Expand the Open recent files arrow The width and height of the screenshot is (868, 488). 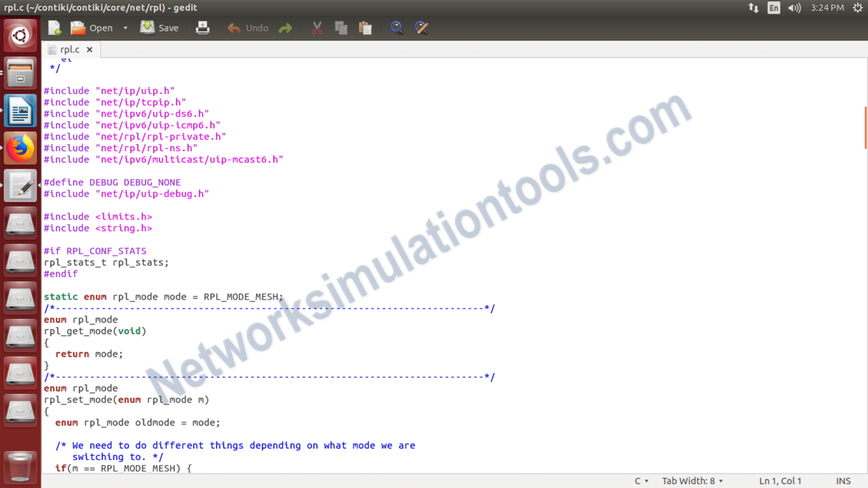[x=125, y=28]
